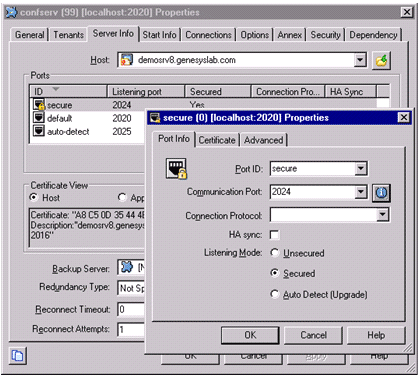The height and width of the screenshot is (376, 418).
Task: Select the Server Info tab
Action: coord(113,34)
